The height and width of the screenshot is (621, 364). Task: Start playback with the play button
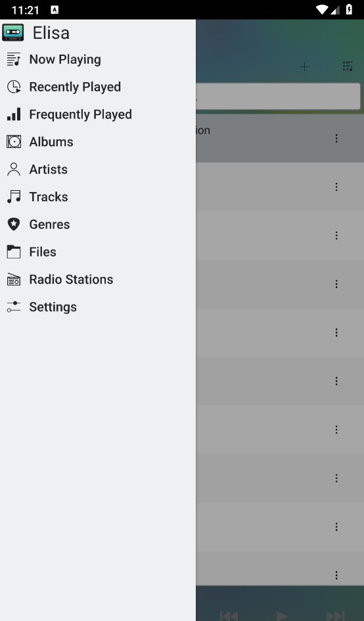point(281,616)
